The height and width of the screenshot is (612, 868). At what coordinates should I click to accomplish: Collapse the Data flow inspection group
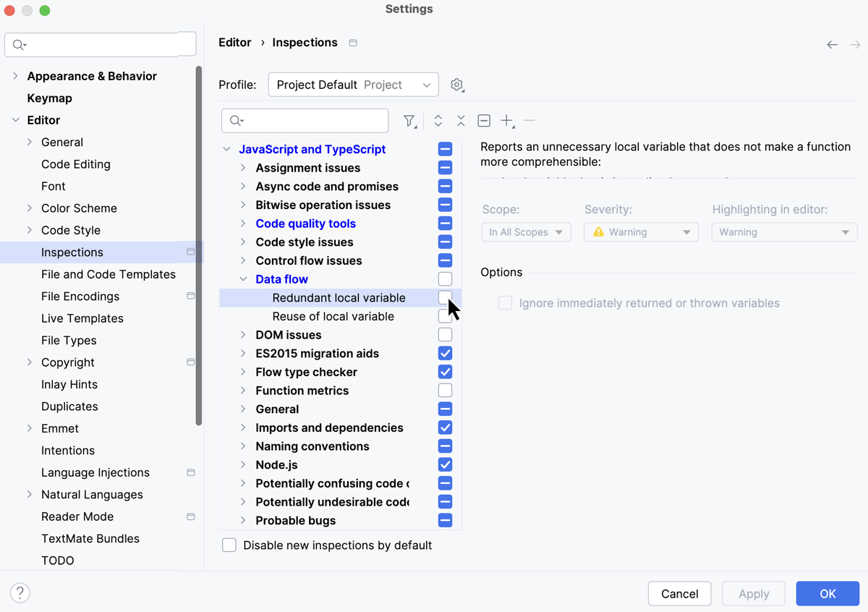244,279
